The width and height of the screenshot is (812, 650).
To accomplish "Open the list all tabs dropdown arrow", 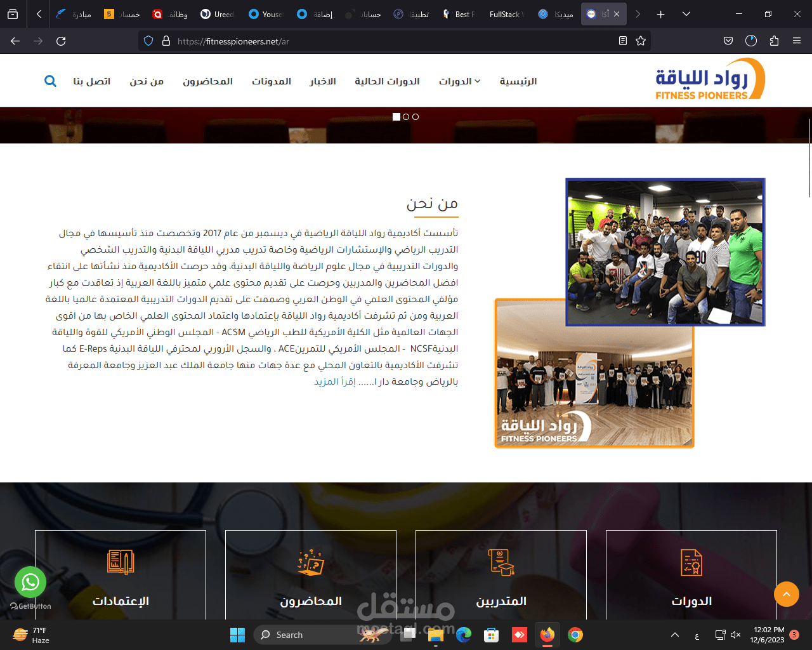I will pos(686,14).
